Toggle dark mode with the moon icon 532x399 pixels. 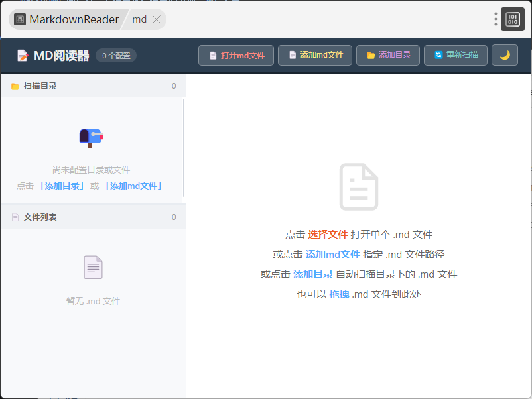[x=505, y=55]
